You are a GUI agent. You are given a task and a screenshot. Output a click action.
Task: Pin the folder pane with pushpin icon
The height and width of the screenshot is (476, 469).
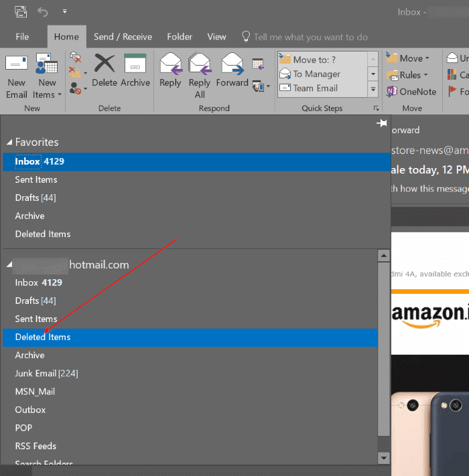[382, 123]
